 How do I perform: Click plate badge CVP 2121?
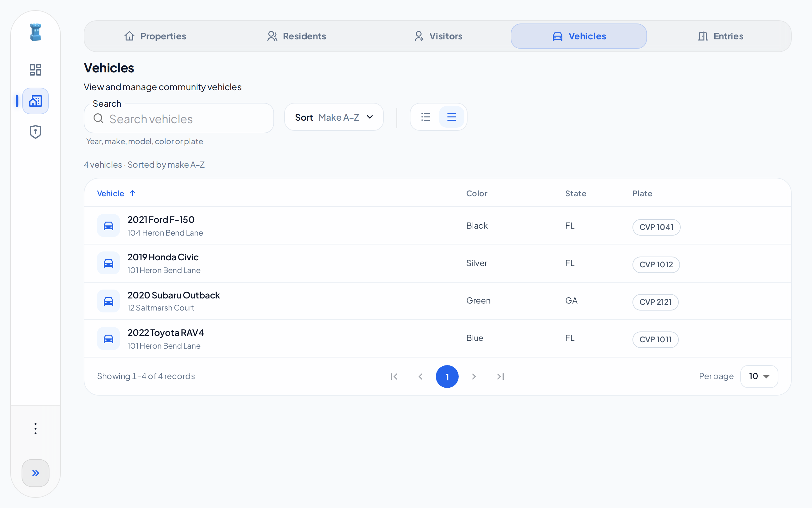655,302
